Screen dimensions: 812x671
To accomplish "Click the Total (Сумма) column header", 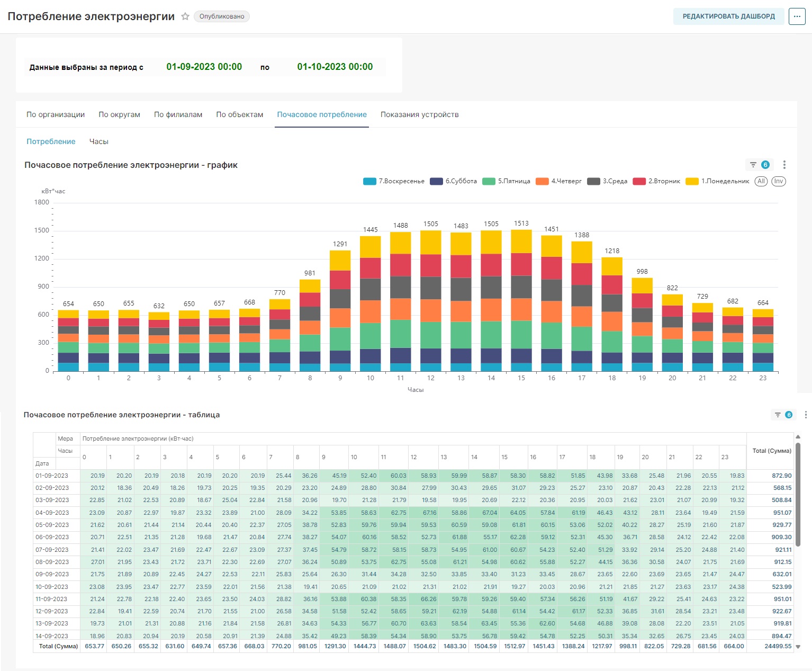I will pyautogui.click(x=771, y=451).
